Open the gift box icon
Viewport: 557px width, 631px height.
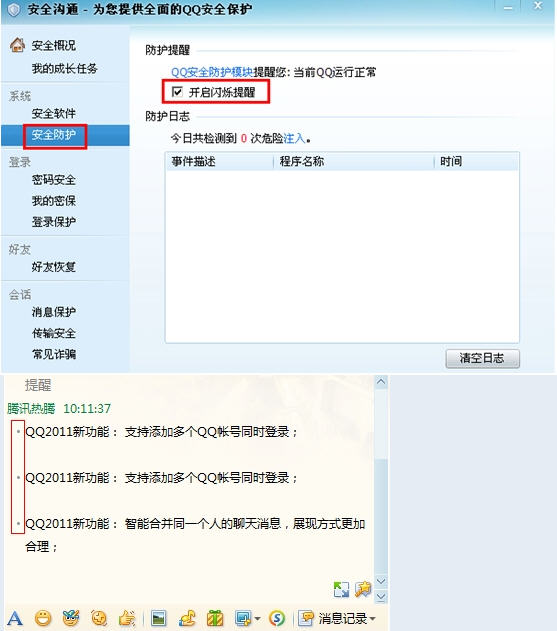pyautogui.click(x=215, y=618)
